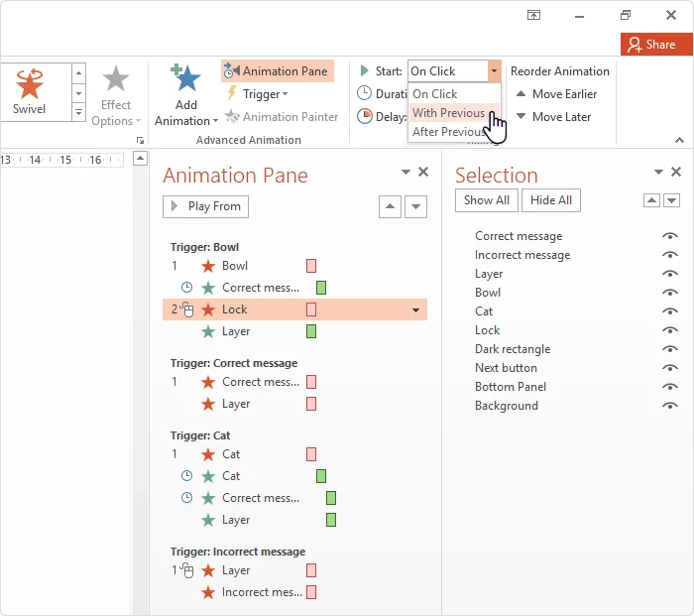Image resolution: width=694 pixels, height=616 pixels.
Task: Click the Start value field showing On Click
Action: pos(447,71)
